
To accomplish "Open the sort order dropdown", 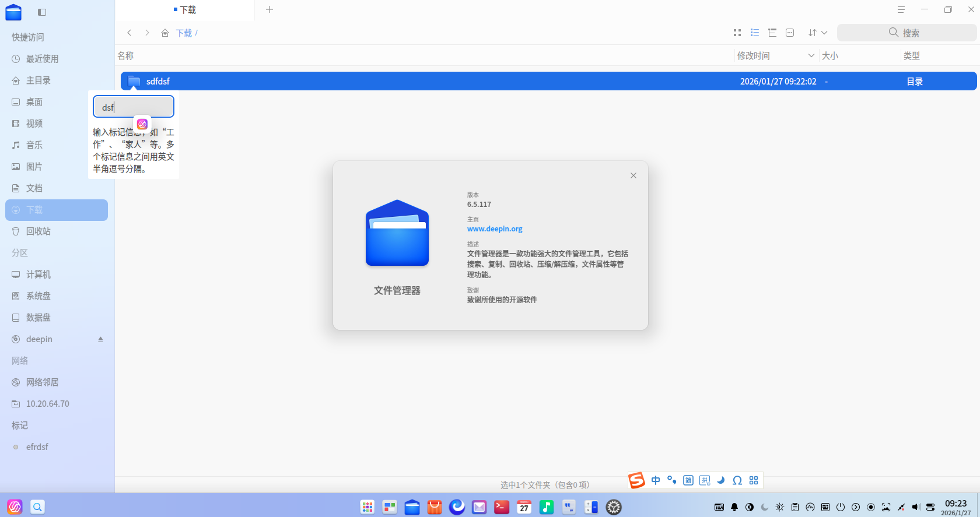I will click(818, 33).
